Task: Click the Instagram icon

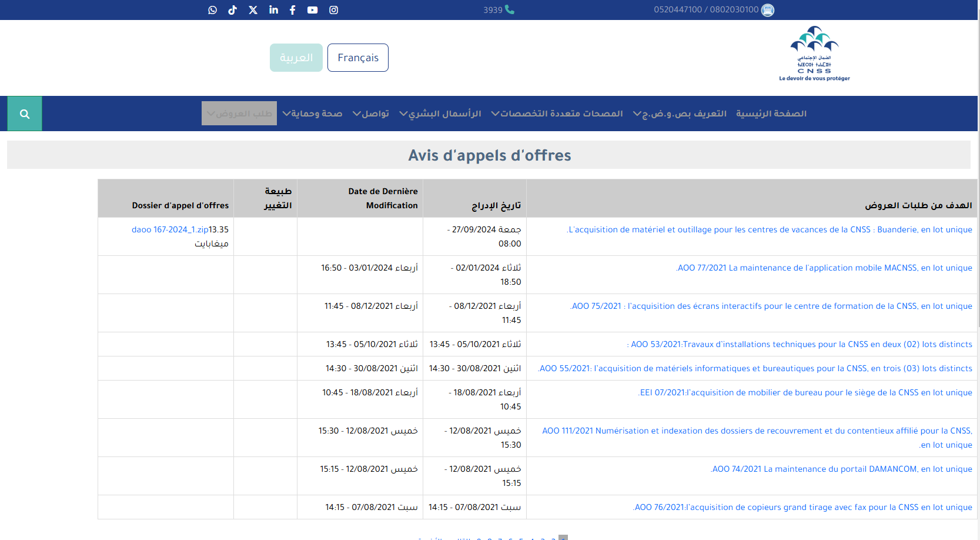Action: click(x=334, y=10)
